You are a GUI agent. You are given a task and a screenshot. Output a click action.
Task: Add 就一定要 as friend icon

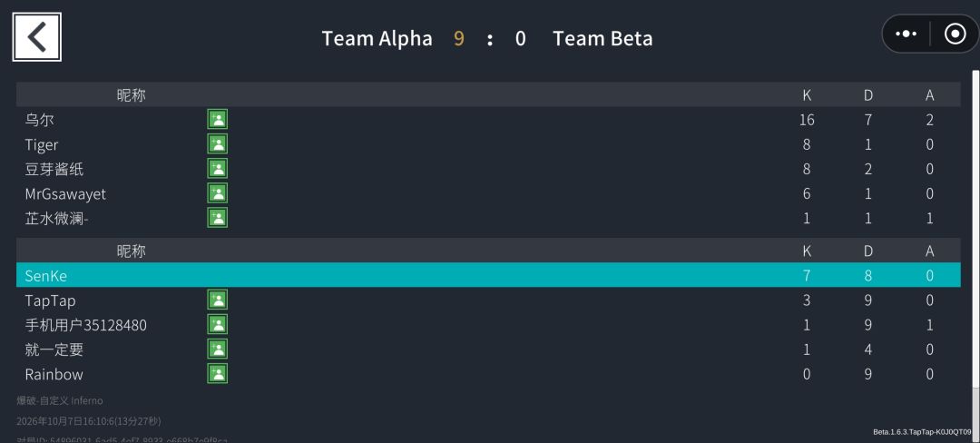click(218, 349)
